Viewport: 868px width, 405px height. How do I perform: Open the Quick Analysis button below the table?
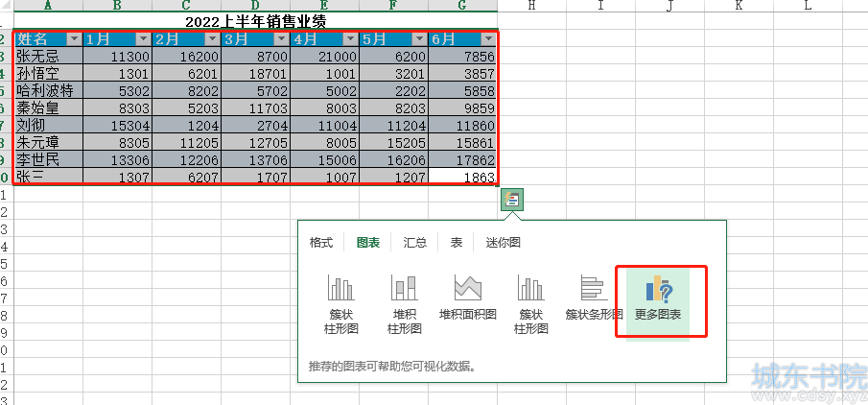(x=512, y=200)
